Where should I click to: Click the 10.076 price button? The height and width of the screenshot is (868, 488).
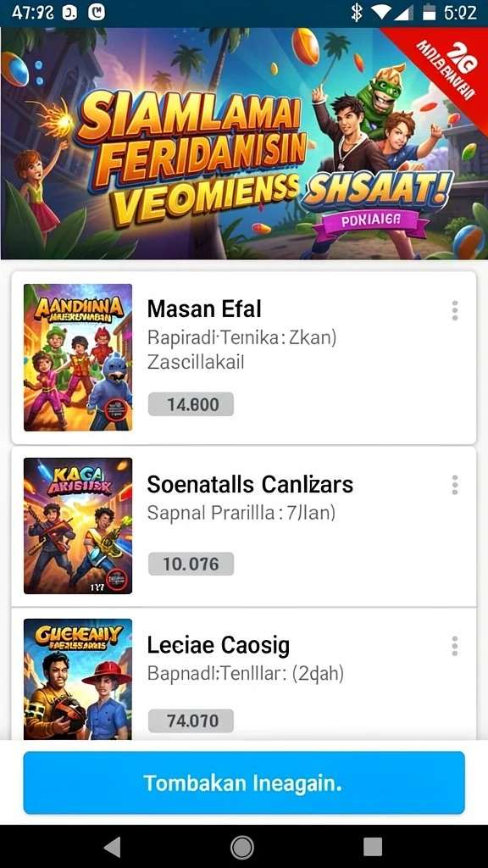[x=191, y=564]
